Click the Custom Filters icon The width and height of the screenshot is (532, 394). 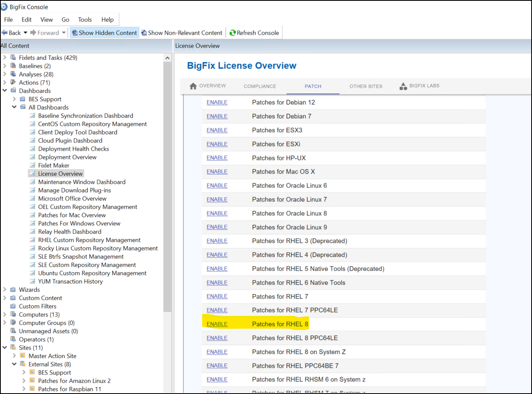pos(14,306)
